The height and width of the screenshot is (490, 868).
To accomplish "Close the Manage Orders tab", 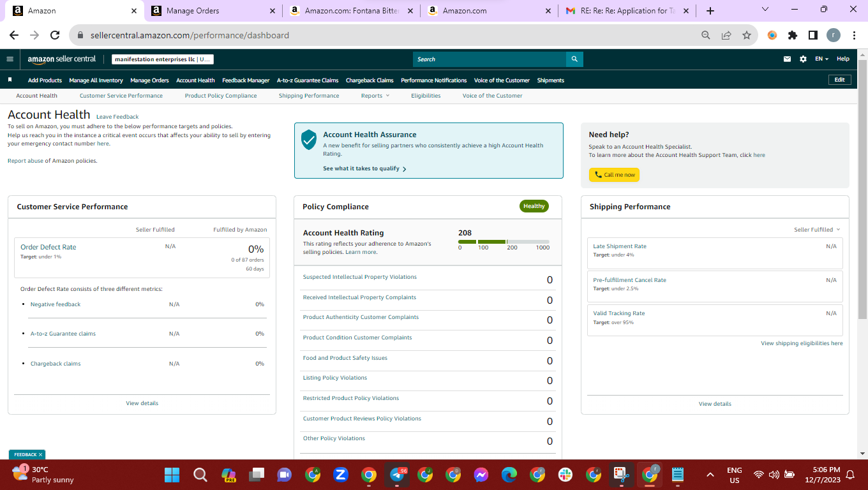I will (x=273, y=11).
